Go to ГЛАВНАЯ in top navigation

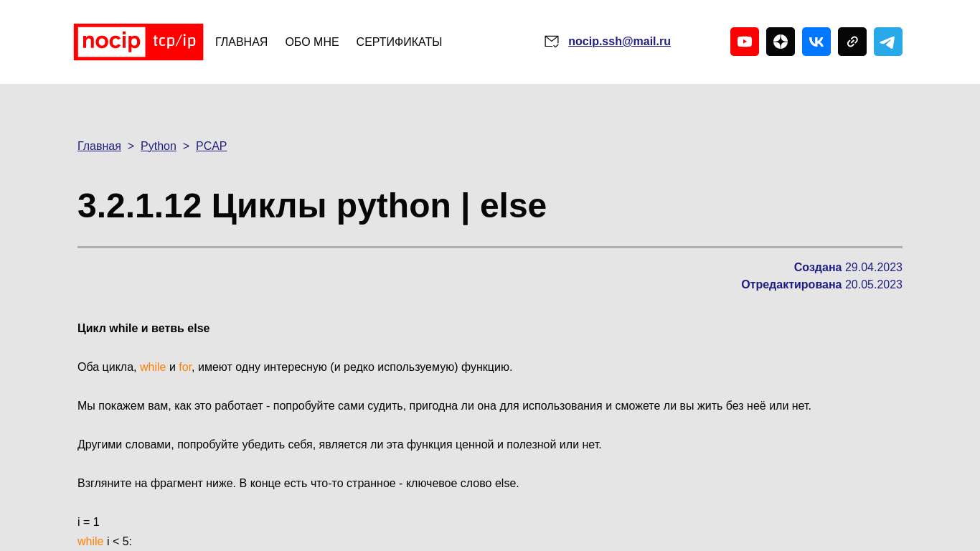241,42
